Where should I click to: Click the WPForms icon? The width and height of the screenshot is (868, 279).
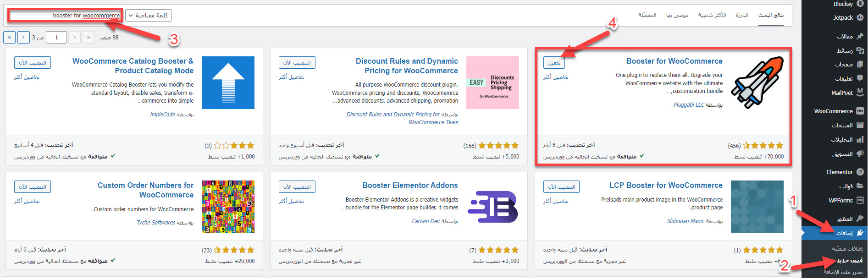(860, 200)
